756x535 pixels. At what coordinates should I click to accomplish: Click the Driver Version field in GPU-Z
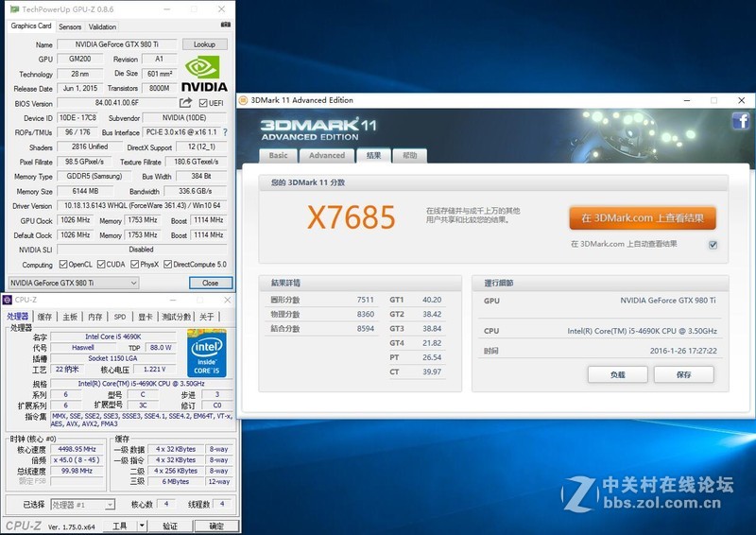[x=142, y=205]
